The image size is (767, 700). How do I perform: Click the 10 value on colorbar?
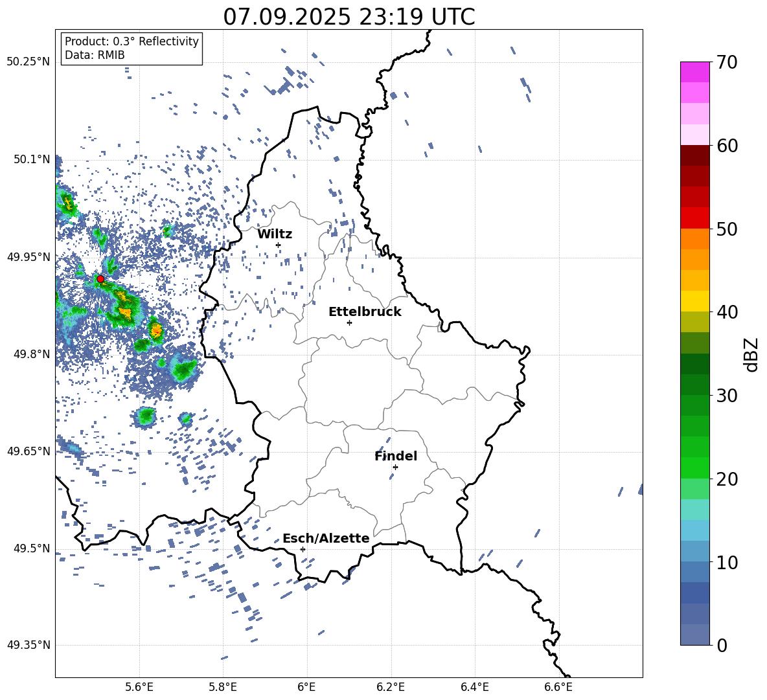coord(727,562)
